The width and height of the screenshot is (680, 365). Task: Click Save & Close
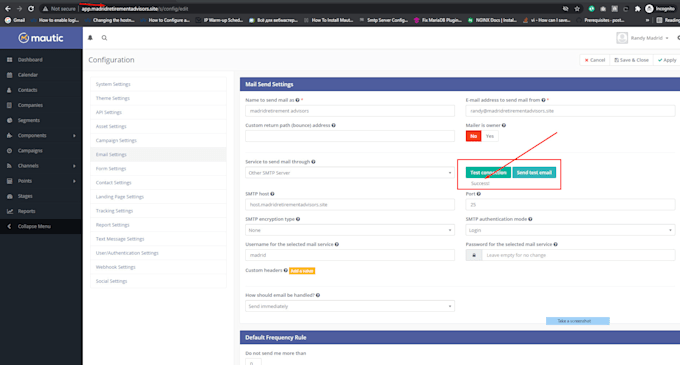pos(631,60)
